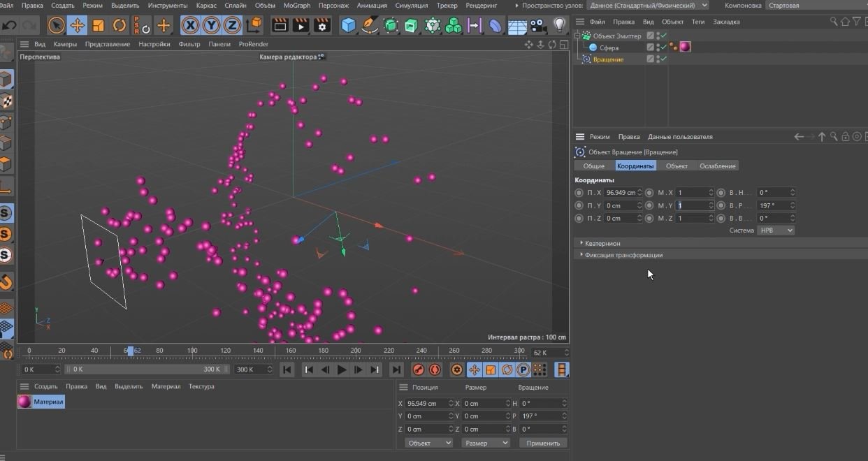Play the animation forward
Image resolution: width=868 pixels, height=461 pixels.
[342, 369]
